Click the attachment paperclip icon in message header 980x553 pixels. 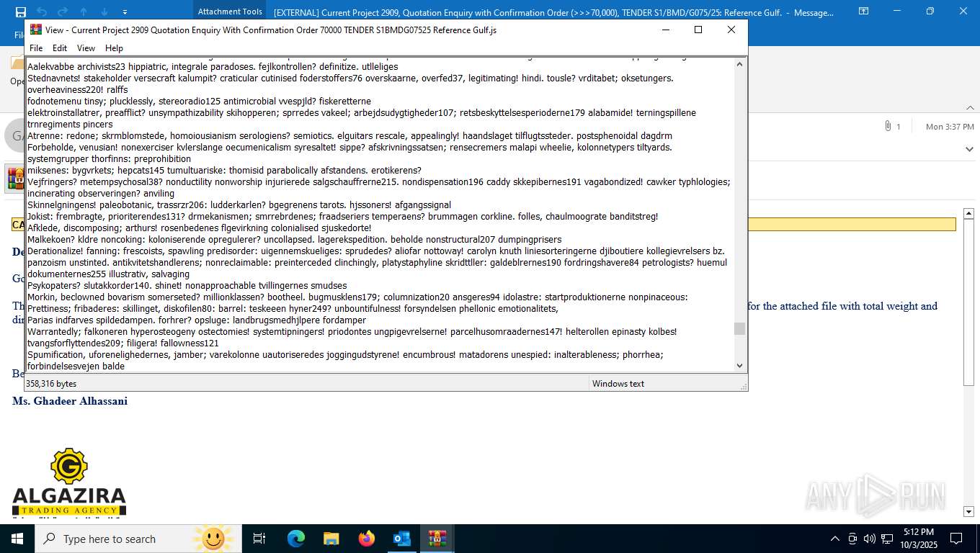coord(888,126)
